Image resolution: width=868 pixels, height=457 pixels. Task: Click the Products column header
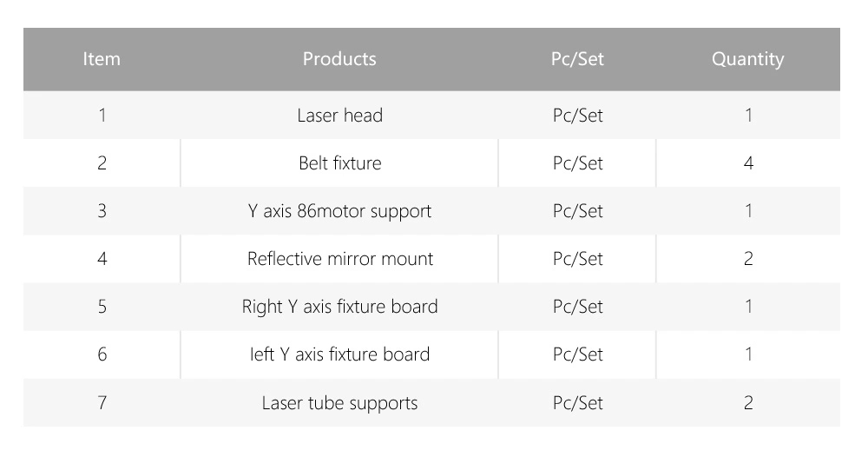[339, 59]
